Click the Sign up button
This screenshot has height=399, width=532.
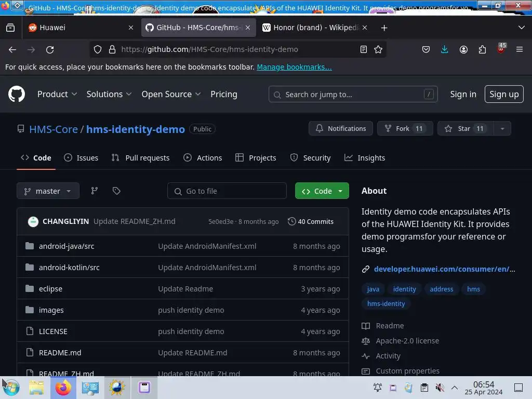click(x=504, y=94)
